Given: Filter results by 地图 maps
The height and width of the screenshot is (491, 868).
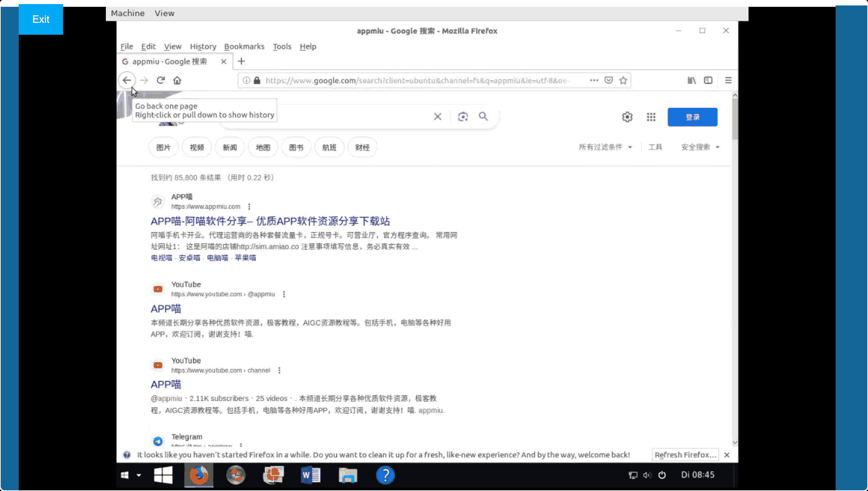Looking at the screenshot, I should click(263, 147).
